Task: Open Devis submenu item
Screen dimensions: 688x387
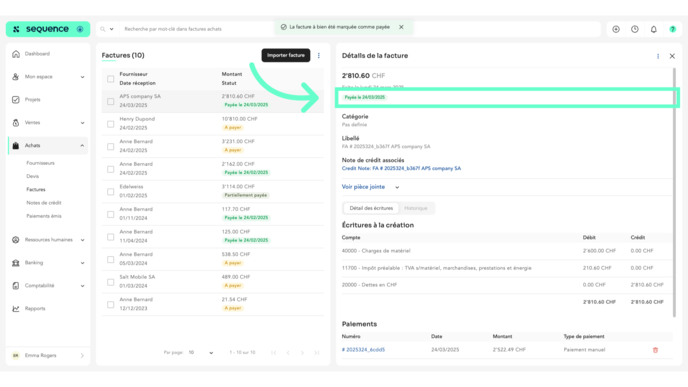Action: click(32, 176)
